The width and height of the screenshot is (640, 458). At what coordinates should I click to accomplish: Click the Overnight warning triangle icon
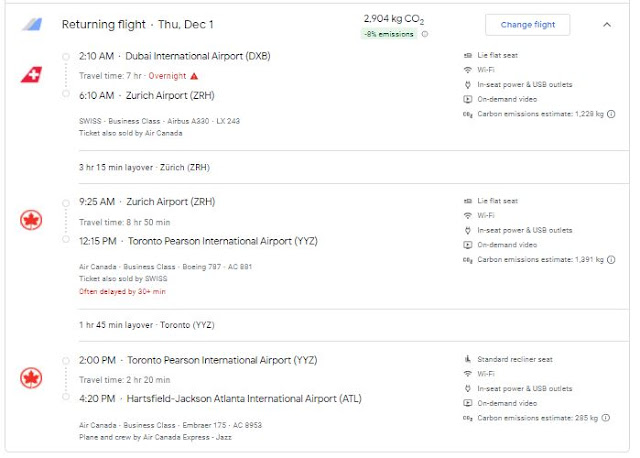click(x=194, y=76)
